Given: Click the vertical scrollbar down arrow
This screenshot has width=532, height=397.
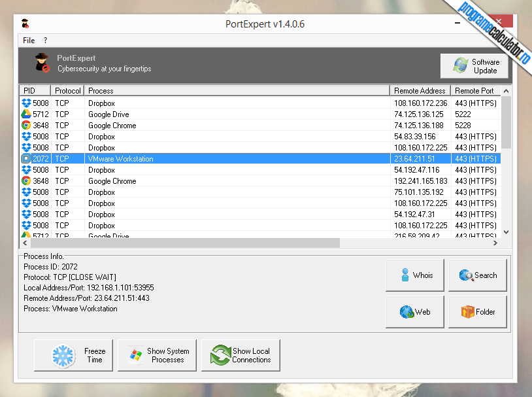Looking at the screenshot, I should 506,232.
